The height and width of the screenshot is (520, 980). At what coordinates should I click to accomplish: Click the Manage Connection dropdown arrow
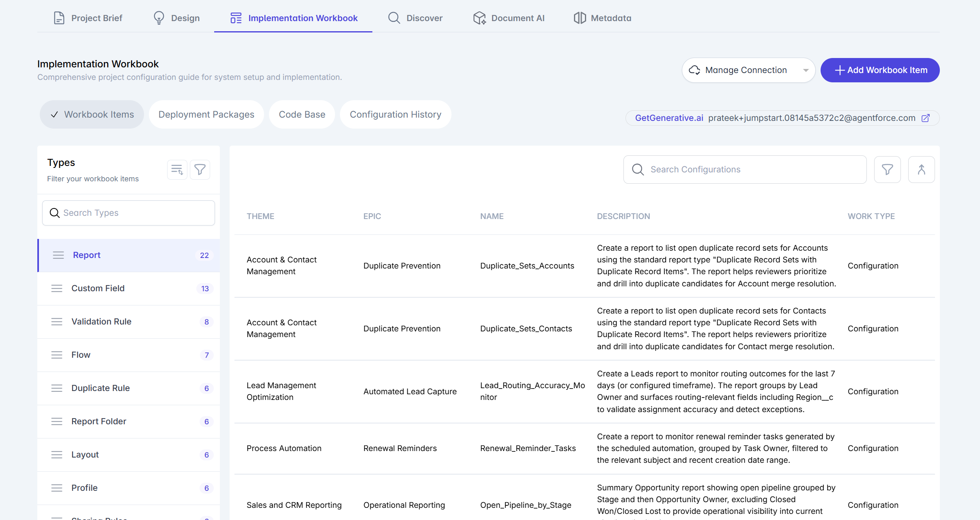click(x=806, y=70)
